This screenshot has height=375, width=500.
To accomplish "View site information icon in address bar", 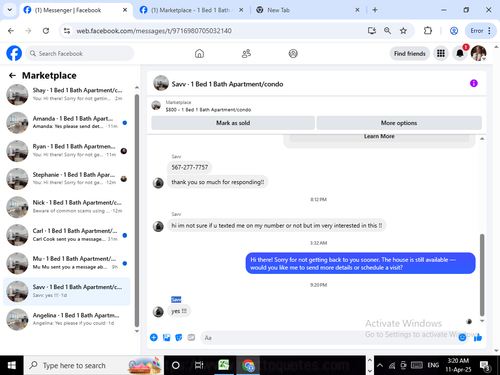I will [x=67, y=31].
